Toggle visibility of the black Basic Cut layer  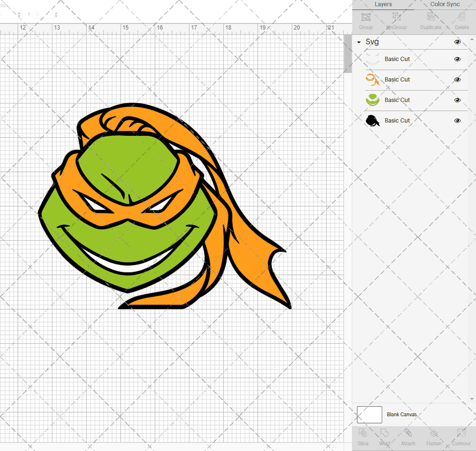(457, 120)
